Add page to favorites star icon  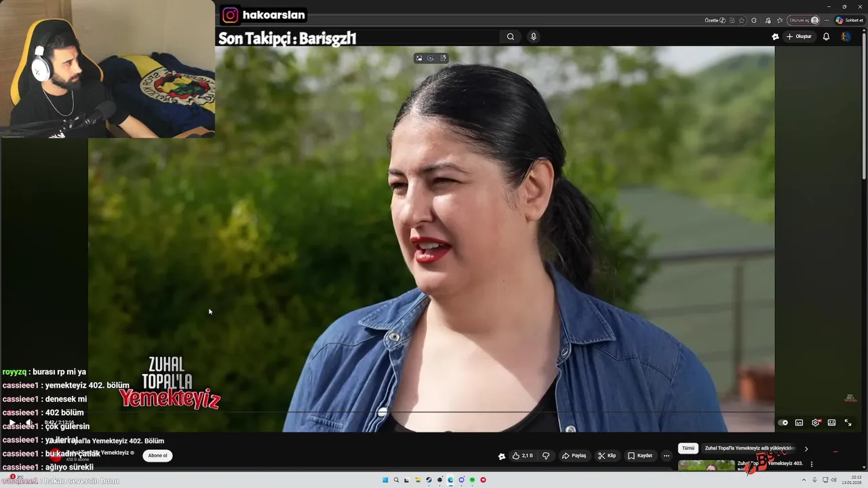pyautogui.click(x=741, y=20)
